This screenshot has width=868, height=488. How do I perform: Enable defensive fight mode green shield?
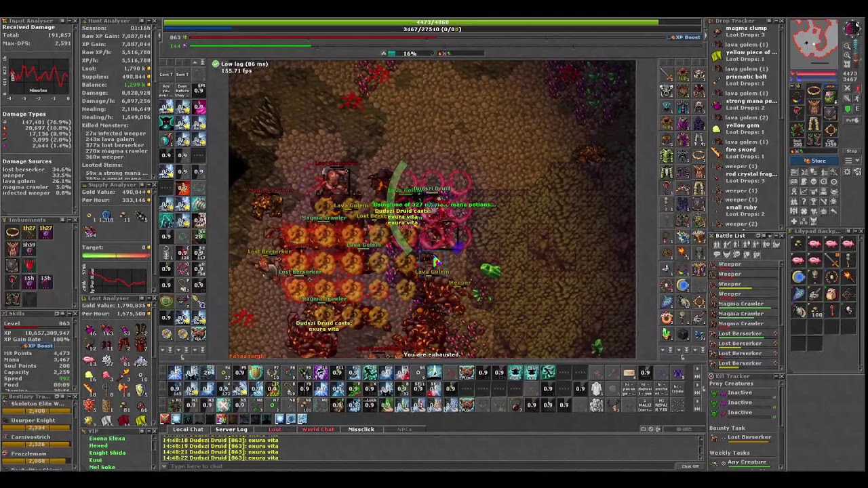click(848, 108)
